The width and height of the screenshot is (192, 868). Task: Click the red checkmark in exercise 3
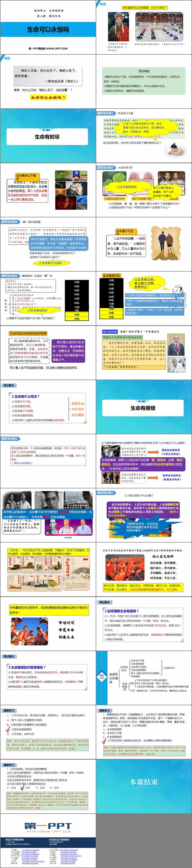(23, 787)
